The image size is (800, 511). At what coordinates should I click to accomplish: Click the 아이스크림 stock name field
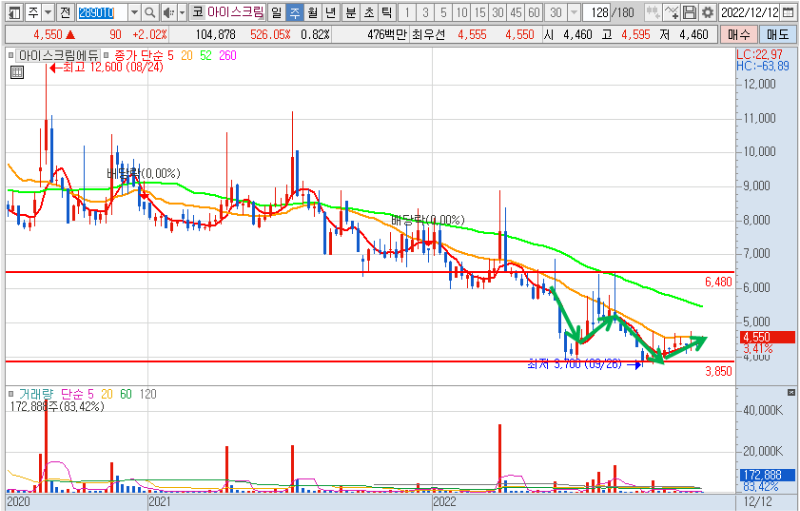(236, 12)
